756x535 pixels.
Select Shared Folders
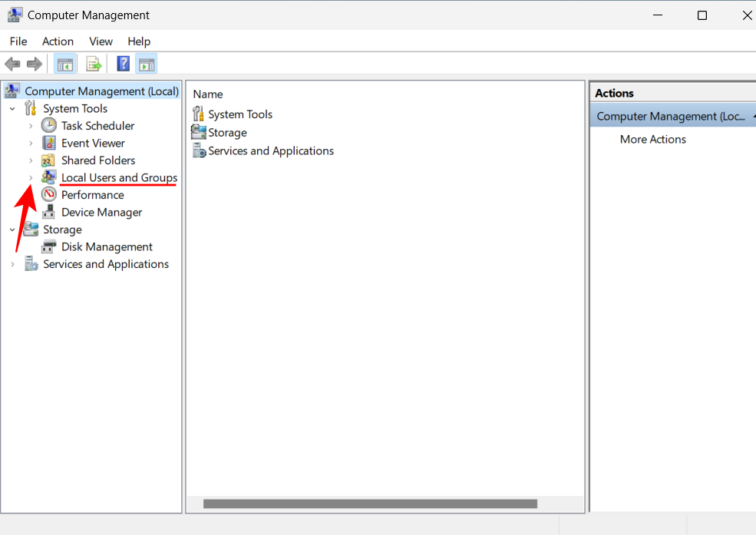pyautogui.click(x=97, y=160)
